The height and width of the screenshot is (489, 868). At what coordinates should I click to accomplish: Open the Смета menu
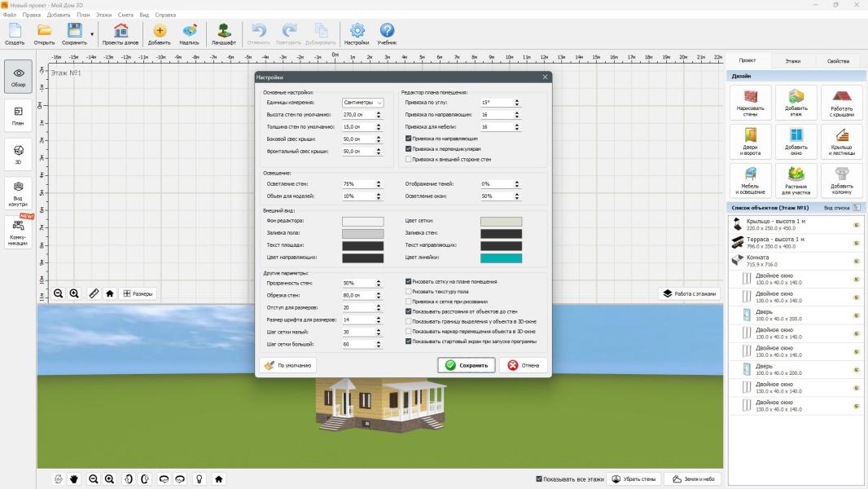click(125, 15)
